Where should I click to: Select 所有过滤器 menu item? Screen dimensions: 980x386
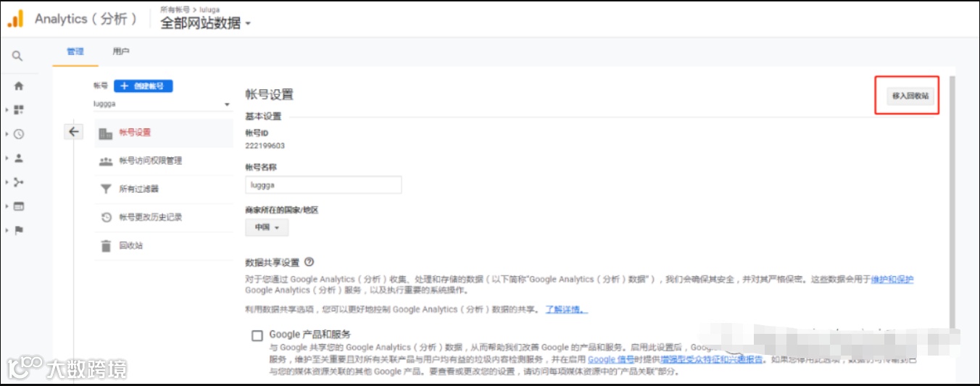(163, 189)
